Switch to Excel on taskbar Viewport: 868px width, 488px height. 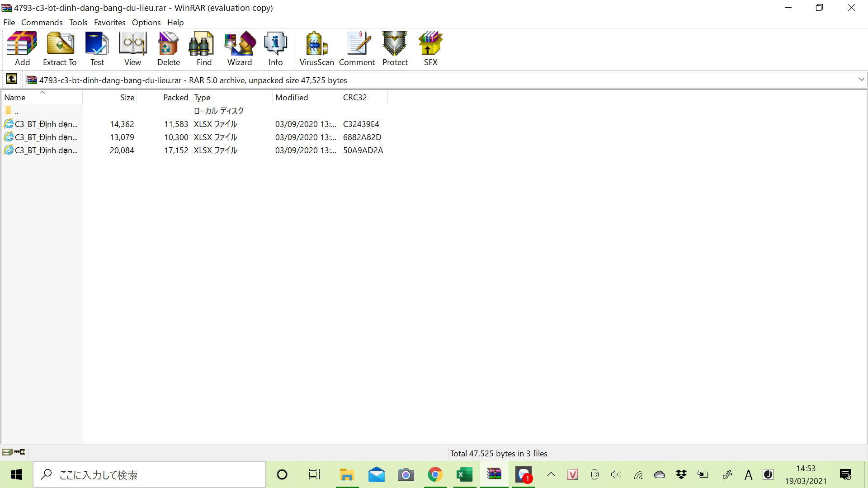pos(464,474)
